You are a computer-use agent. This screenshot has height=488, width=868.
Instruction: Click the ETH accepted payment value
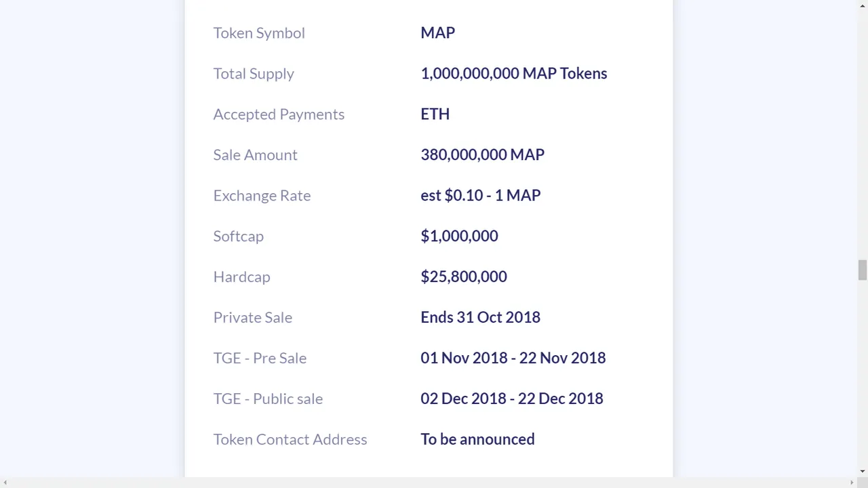tap(435, 114)
